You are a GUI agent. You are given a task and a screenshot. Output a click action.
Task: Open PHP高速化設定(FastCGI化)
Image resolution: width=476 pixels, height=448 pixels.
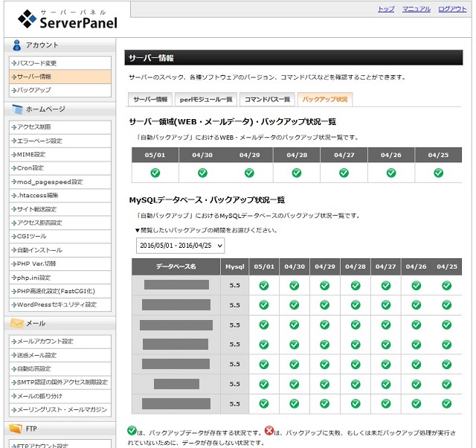click(x=60, y=291)
